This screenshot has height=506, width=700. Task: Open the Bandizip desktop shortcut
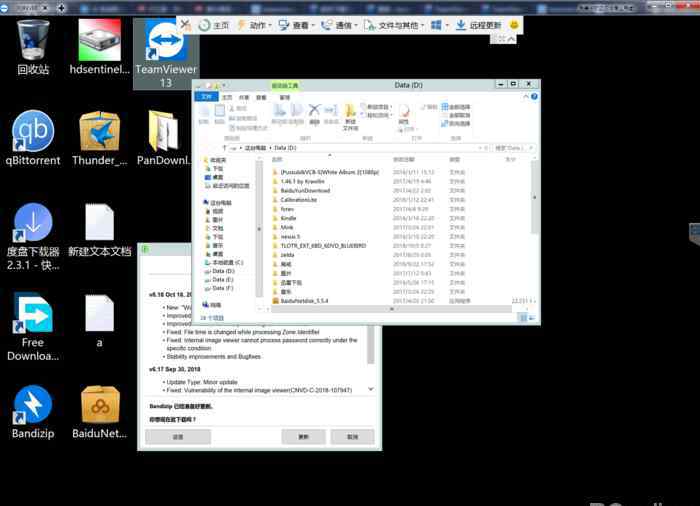[x=33, y=412]
